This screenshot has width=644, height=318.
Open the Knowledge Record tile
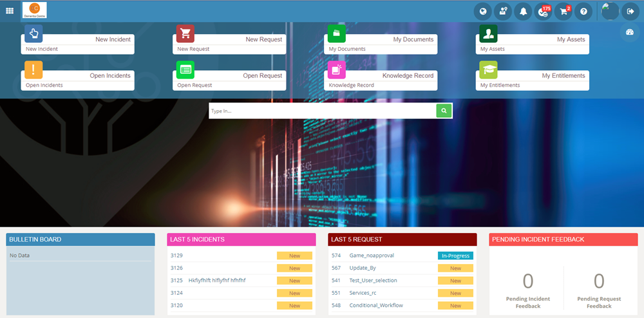tap(381, 79)
